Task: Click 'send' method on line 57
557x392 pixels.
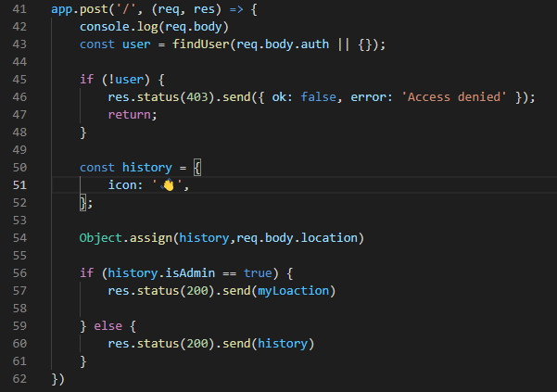Action: 236,291
